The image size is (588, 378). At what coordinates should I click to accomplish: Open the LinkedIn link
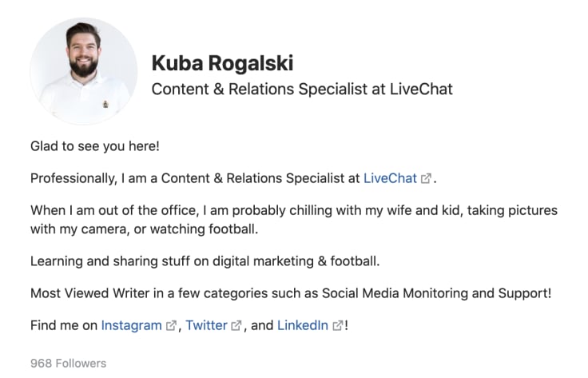click(303, 325)
